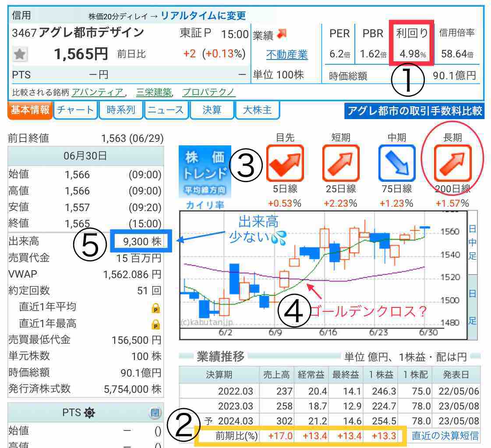Image resolution: width=491 pixels, height=448 pixels.
Task: Click 単元株数 100 株 row
Action: coord(85,356)
